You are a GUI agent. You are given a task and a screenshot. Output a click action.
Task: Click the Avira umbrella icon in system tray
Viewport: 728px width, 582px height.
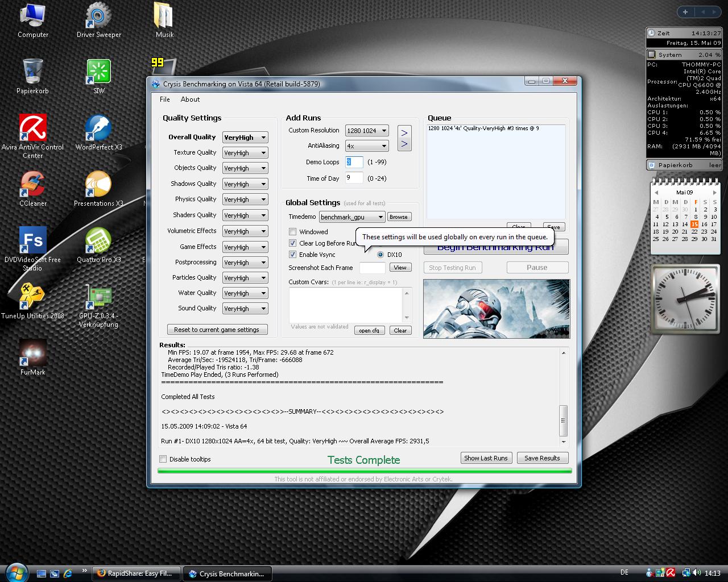pyautogui.click(x=671, y=573)
